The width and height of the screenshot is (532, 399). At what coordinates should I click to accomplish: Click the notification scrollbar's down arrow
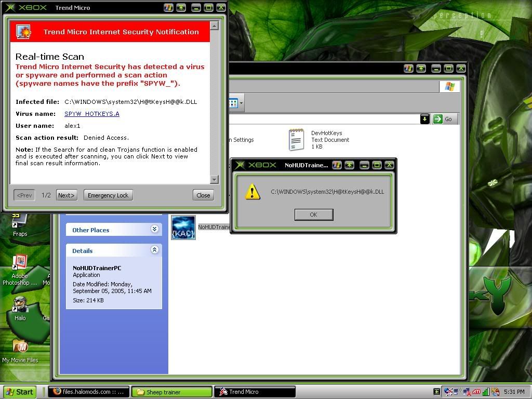(x=214, y=179)
